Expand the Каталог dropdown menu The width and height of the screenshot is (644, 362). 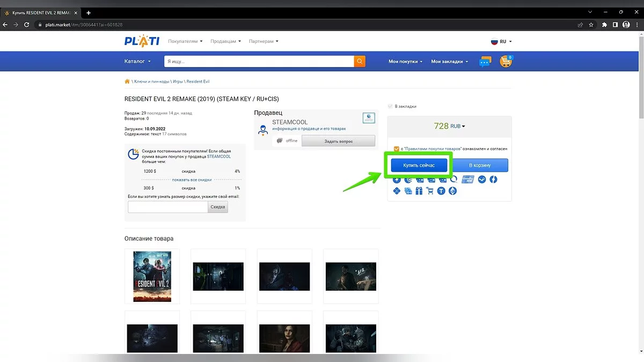[137, 61]
